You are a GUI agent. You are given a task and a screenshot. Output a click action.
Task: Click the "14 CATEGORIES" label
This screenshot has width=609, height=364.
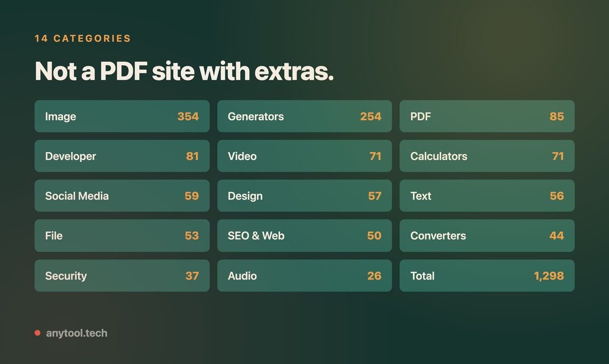83,38
